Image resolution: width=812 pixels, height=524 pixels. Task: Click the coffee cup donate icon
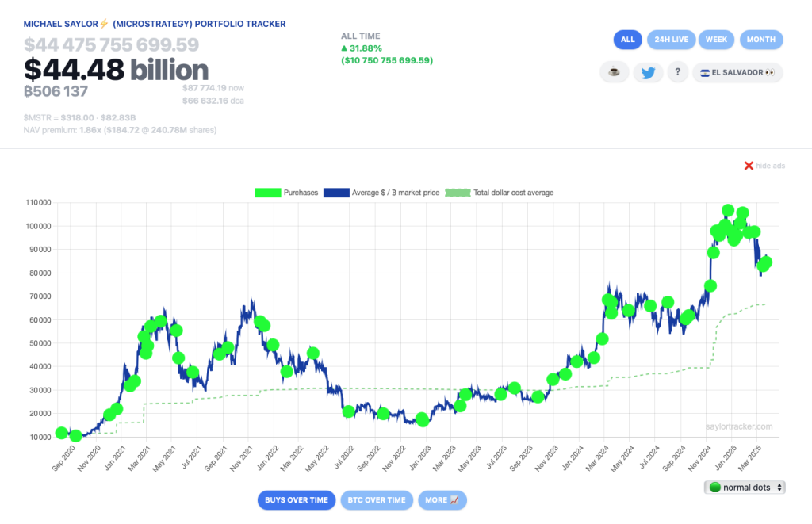coord(615,72)
